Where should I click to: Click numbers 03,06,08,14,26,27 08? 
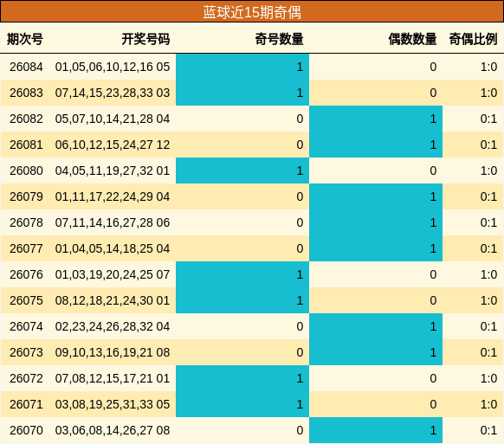[x=113, y=430]
